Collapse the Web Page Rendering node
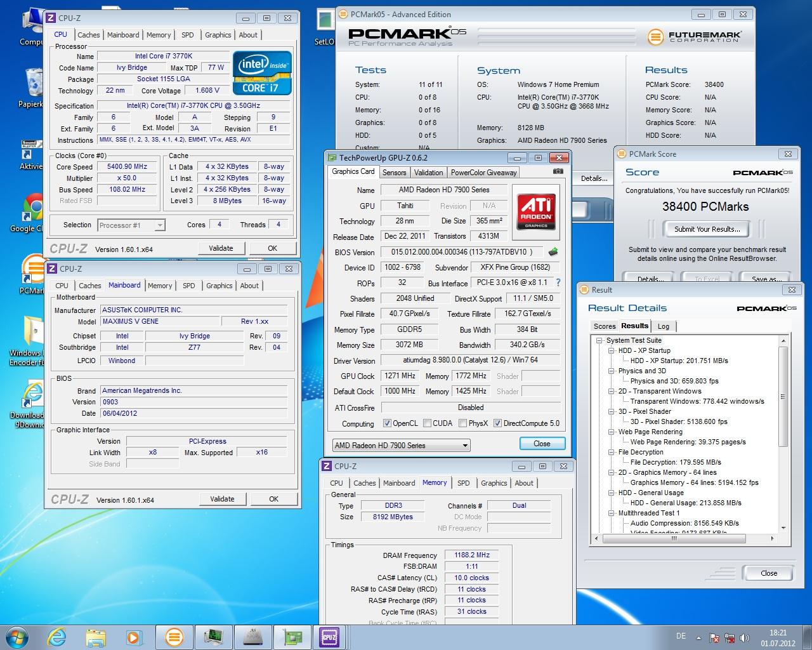Viewport: 812px width, 650px height. click(612, 432)
